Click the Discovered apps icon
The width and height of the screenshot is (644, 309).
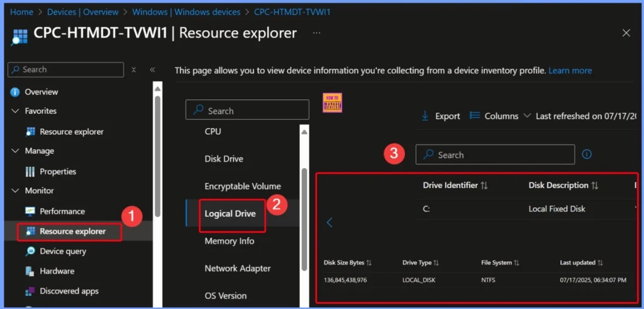pyautogui.click(x=30, y=291)
